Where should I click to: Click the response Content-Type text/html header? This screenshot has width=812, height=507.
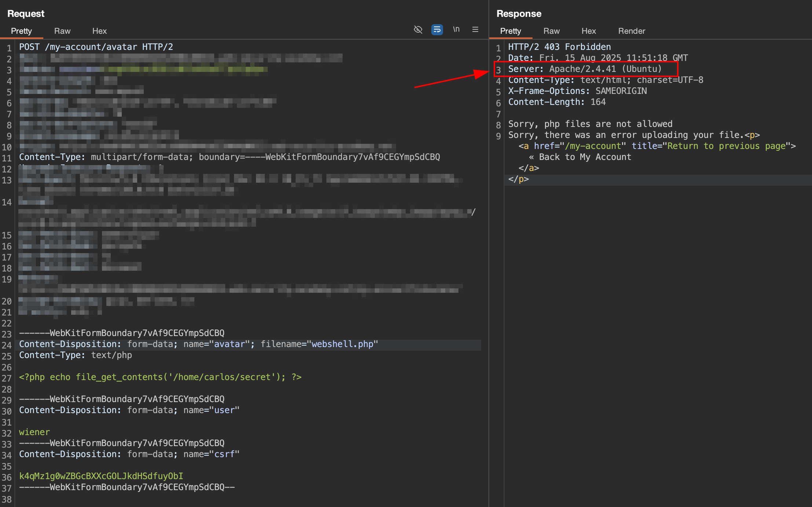click(606, 80)
